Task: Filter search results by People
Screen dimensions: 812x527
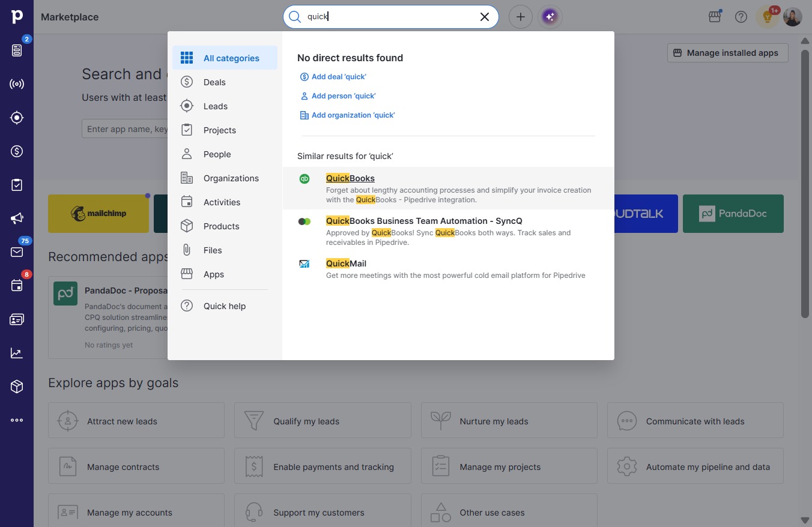Action: coord(225,154)
